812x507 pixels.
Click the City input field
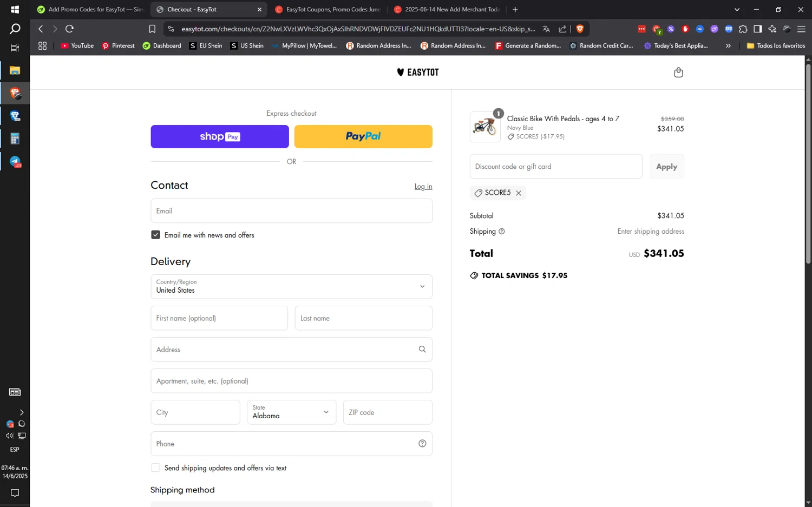(x=195, y=412)
